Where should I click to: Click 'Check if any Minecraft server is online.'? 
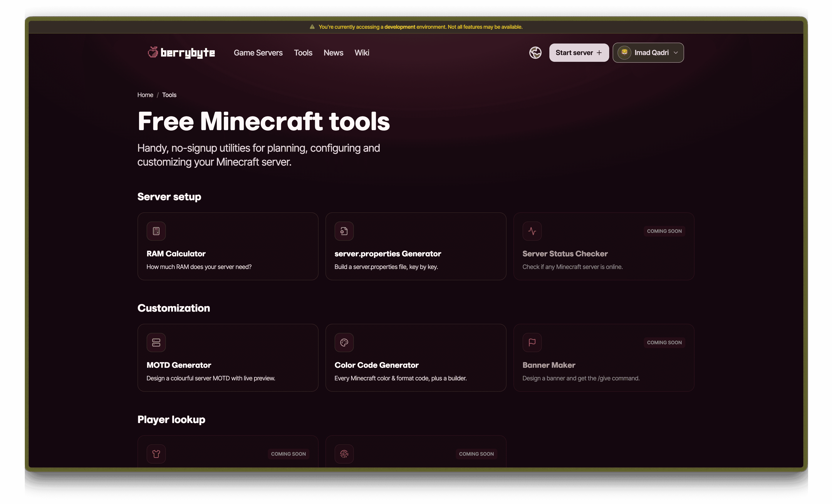pyautogui.click(x=572, y=267)
